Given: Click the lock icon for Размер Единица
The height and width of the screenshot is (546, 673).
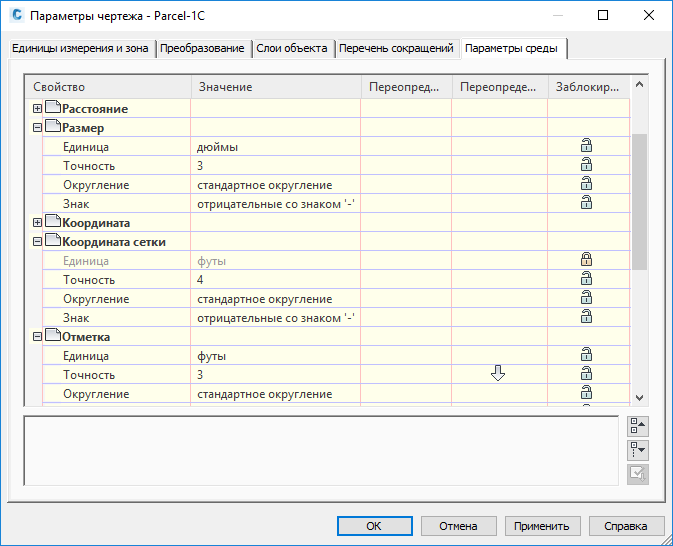Looking at the screenshot, I should click(587, 147).
